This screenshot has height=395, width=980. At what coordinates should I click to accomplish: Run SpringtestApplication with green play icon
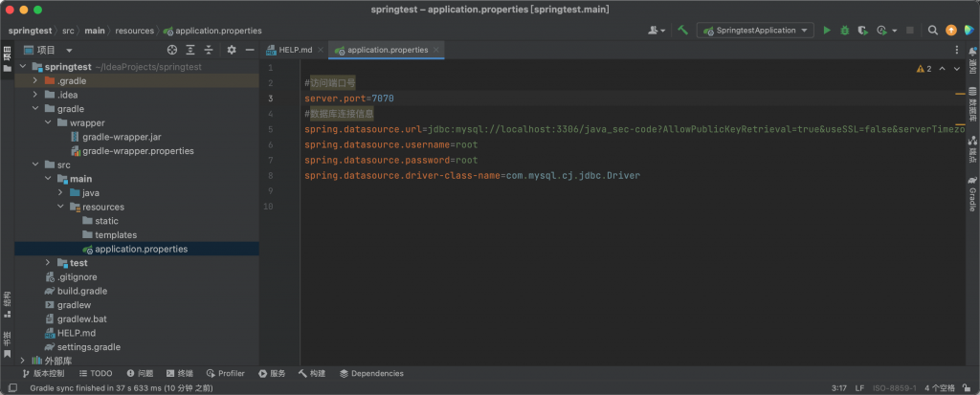pos(827,30)
